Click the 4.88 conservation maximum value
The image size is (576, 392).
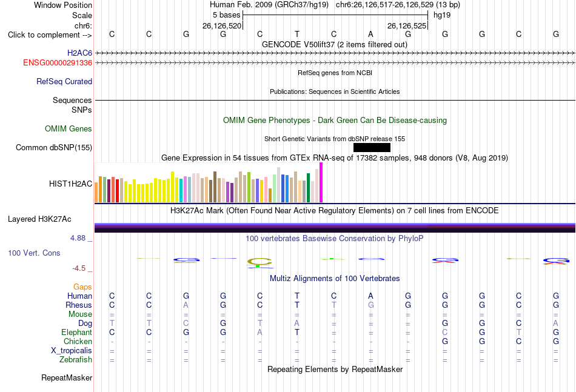click(x=78, y=238)
